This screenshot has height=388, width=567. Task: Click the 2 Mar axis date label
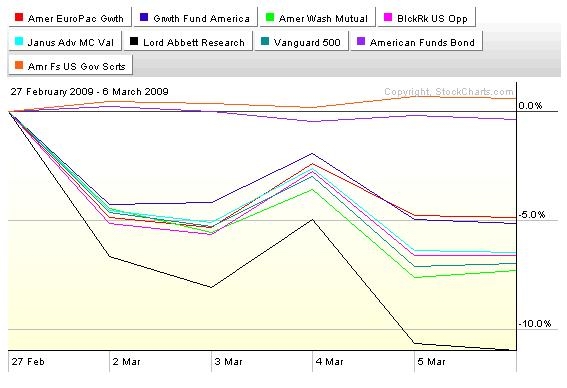(126, 362)
